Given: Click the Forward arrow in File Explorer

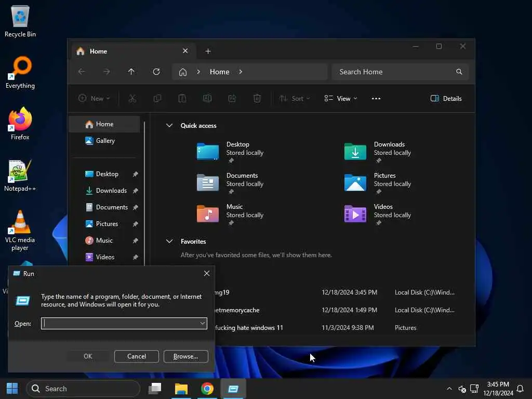Looking at the screenshot, I should pyautogui.click(x=107, y=72).
